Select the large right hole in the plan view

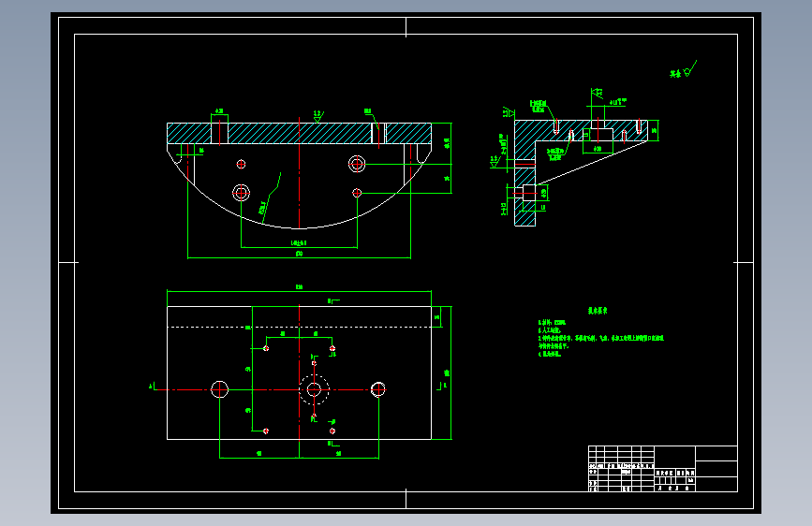(x=378, y=389)
